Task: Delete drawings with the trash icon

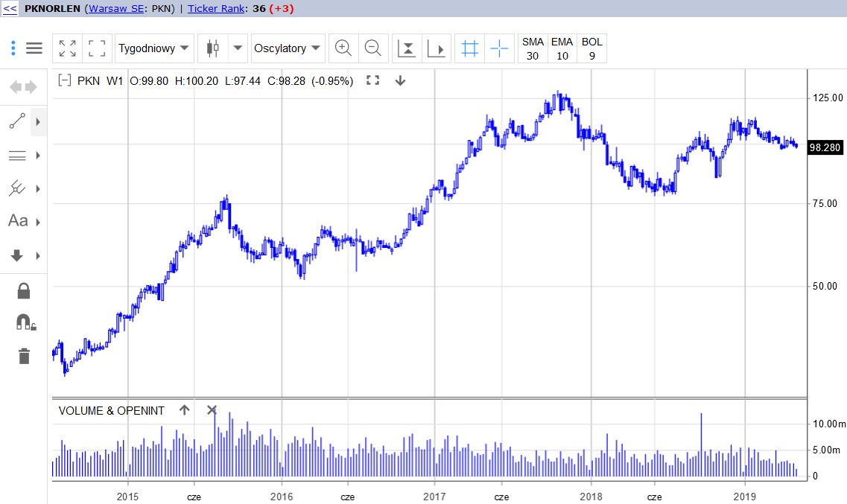Action: 24,356
